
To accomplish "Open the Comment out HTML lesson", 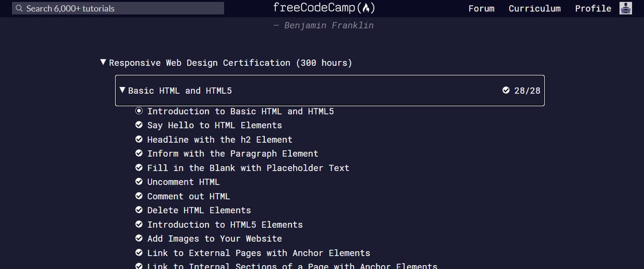I will tap(188, 196).
